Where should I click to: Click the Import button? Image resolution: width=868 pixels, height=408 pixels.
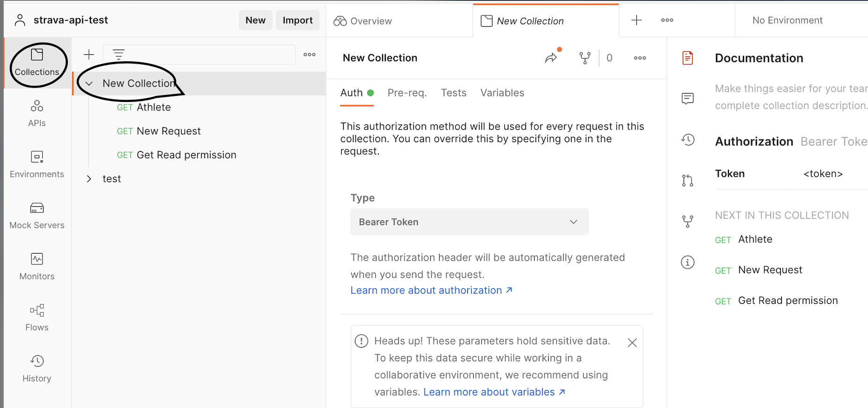[x=298, y=20]
